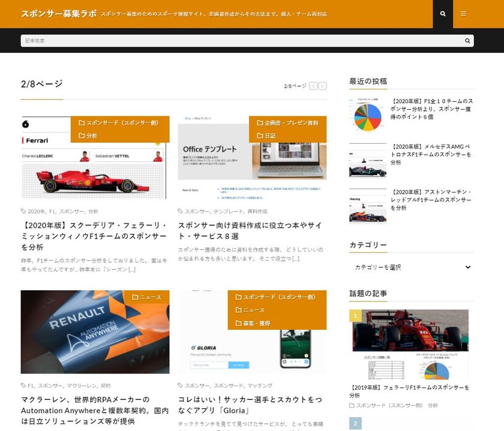Screen dimensions: 504x431
Task: Click the folder icon on the ニュース label
Action: pyautogui.click(x=136, y=296)
